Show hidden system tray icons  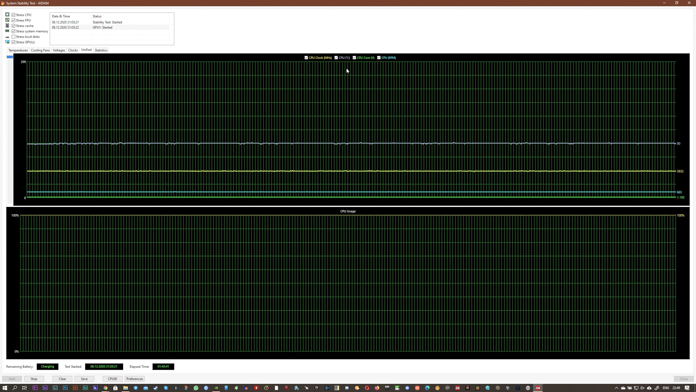(616, 388)
